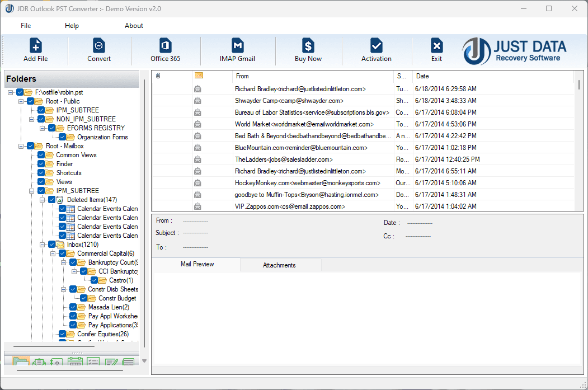Open the Contacts view icon at bottom
This screenshot has width=588, height=390.
(57, 362)
